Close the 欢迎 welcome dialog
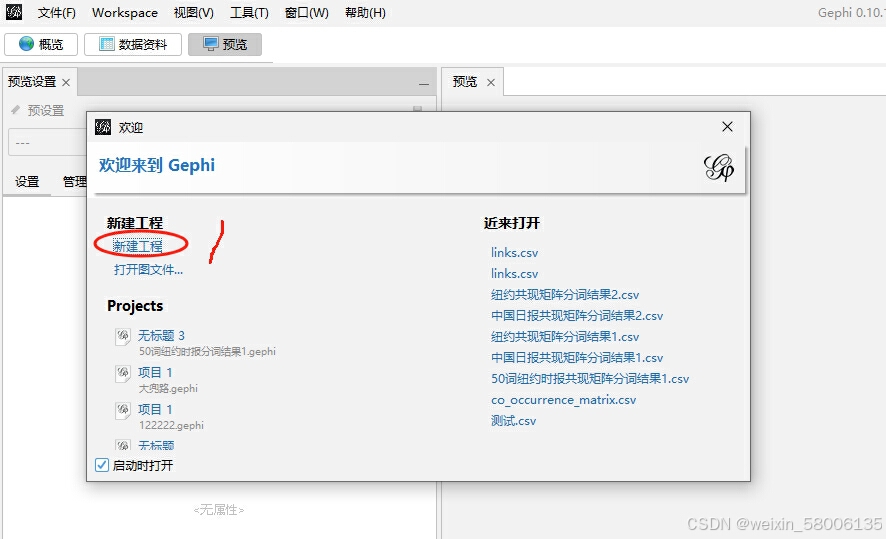The width and height of the screenshot is (886, 539). 727,127
